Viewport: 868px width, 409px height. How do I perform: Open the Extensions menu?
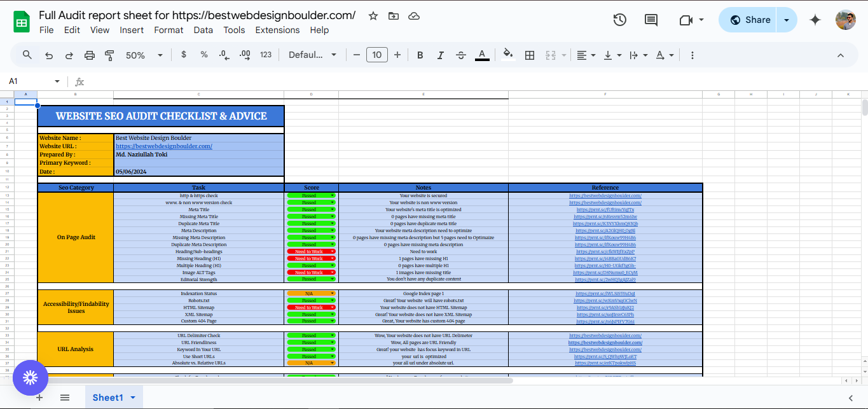pyautogui.click(x=277, y=30)
